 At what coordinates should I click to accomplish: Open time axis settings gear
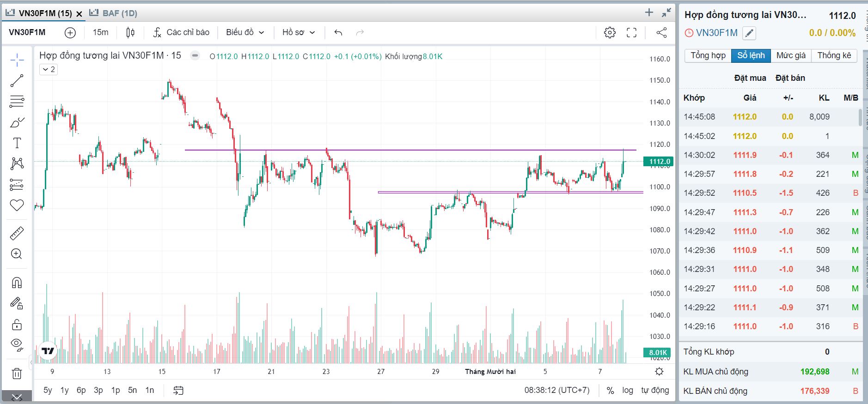[x=659, y=372]
